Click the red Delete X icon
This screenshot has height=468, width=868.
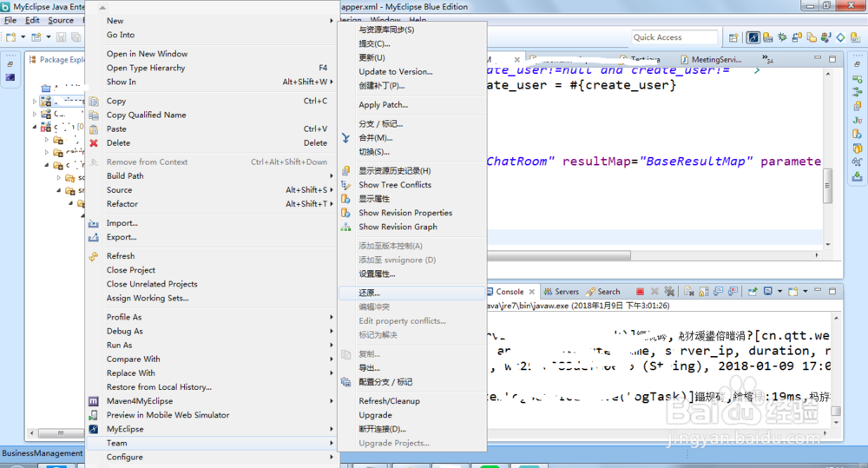click(94, 143)
